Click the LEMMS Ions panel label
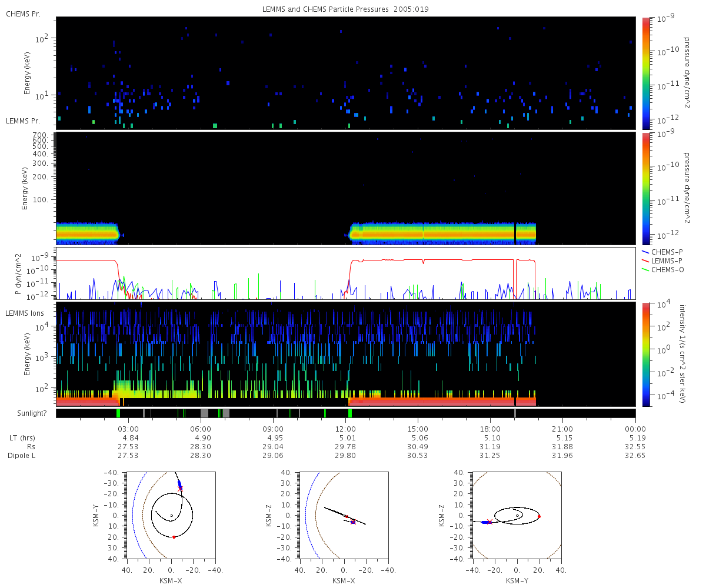Viewport: 706px width, 588px height. [25, 312]
